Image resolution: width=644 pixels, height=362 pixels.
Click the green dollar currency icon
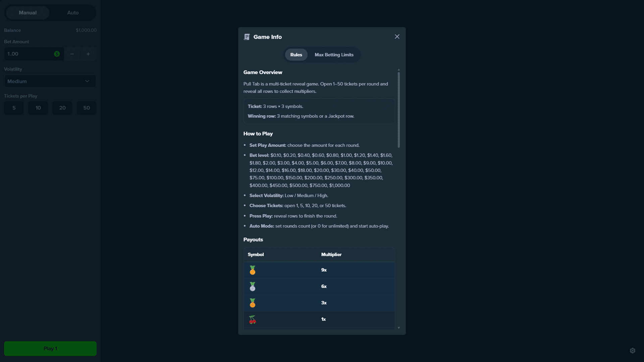click(x=57, y=54)
